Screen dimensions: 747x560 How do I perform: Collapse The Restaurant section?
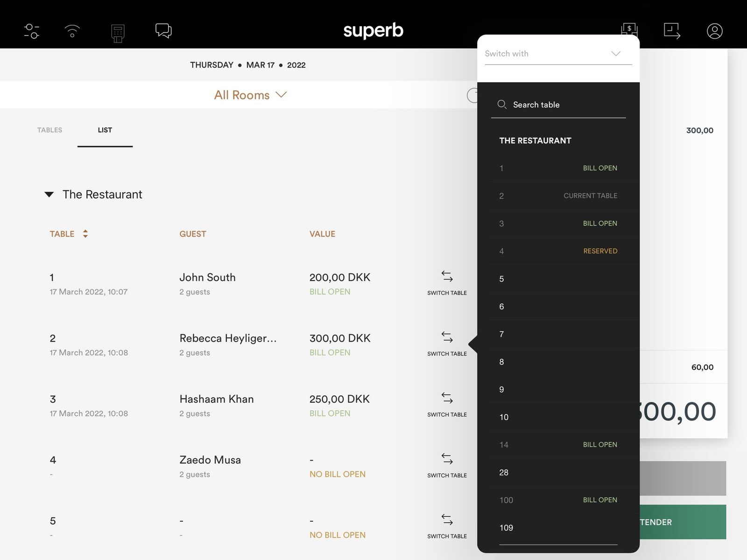(49, 195)
